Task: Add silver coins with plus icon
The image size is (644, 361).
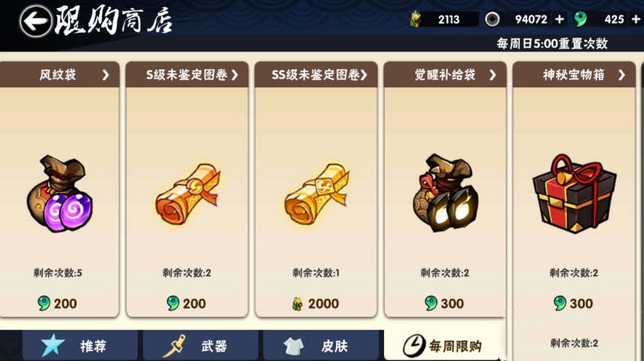Action: pos(559,20)
